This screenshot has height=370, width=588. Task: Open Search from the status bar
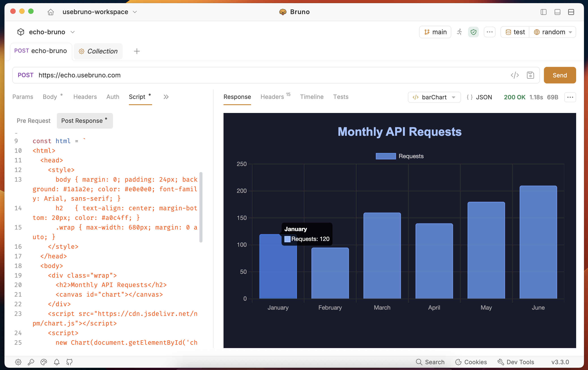click(430, 362)
